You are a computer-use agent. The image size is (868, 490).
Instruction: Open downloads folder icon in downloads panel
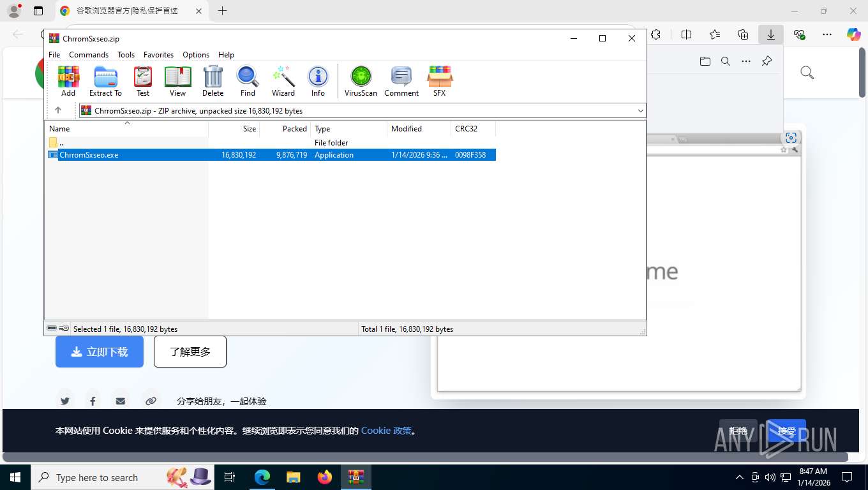tap(705, 61)
